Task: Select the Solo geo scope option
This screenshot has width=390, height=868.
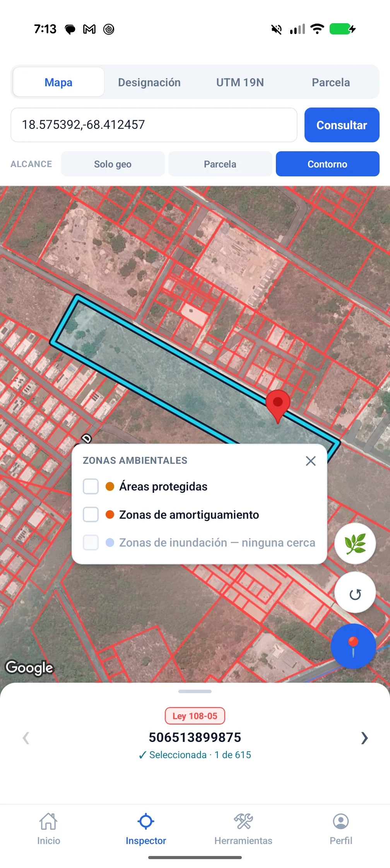Action: coord(113,164)
